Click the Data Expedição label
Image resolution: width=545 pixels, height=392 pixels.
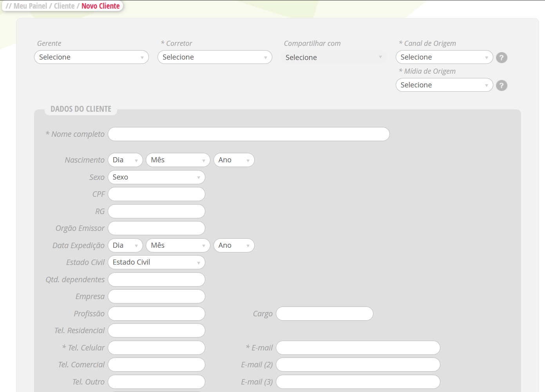pyautogui.click(x=78, y=245)
